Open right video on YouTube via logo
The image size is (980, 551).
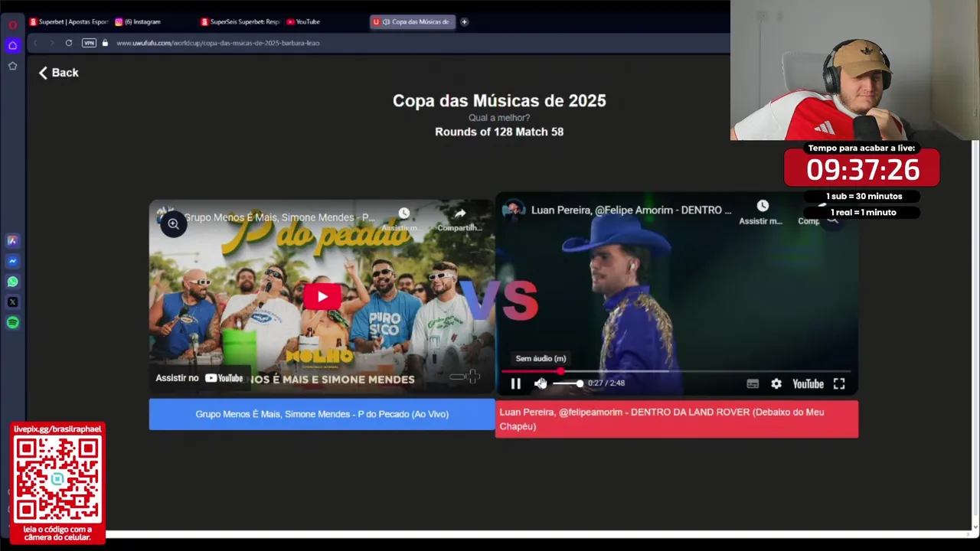(x=808, y=383)
